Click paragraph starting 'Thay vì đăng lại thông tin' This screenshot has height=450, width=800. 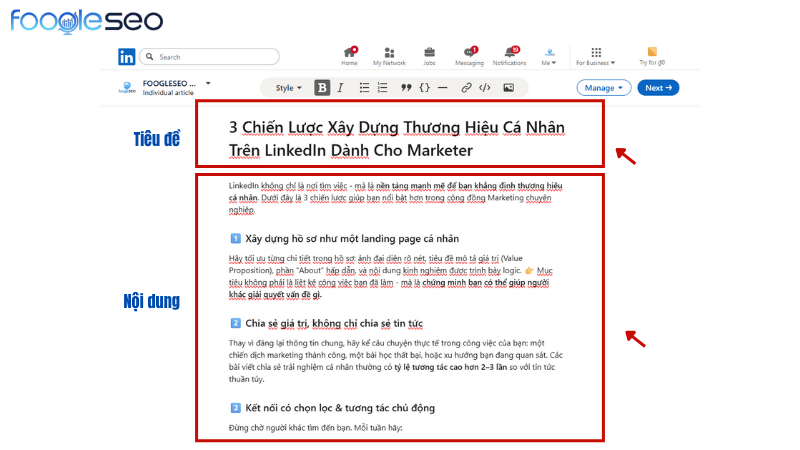coord(396,361)
